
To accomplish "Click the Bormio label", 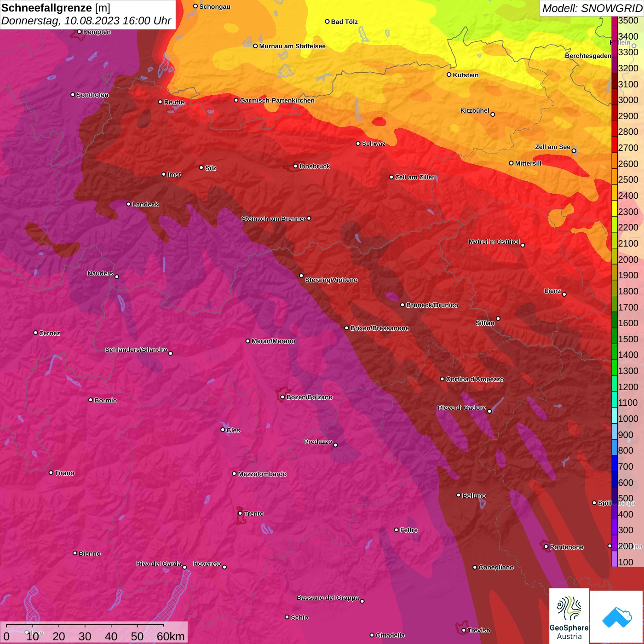I will [105, 400].
